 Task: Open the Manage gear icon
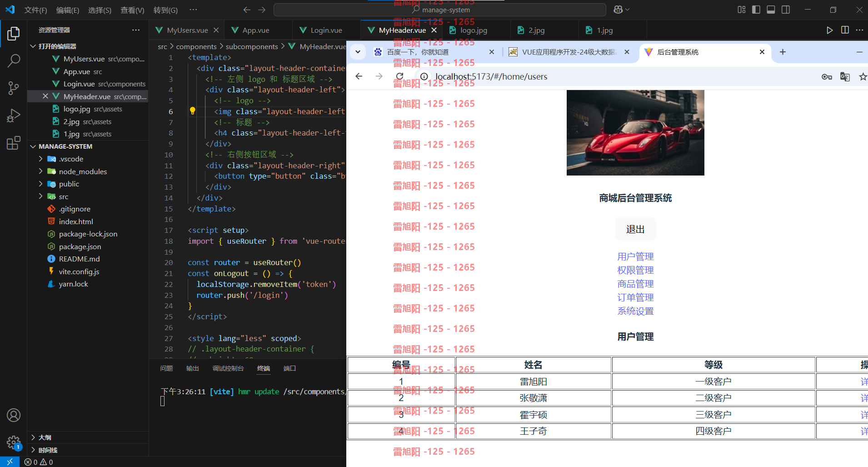14,442
